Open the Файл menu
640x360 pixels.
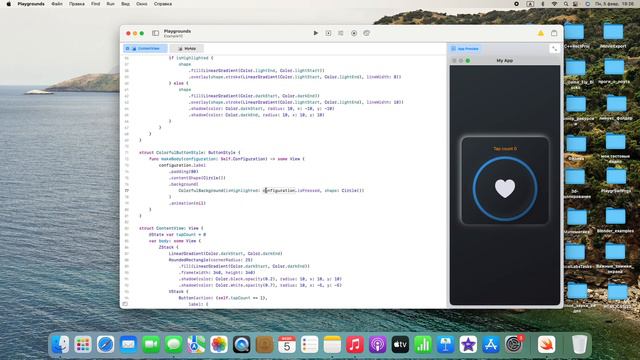point(57,4)
